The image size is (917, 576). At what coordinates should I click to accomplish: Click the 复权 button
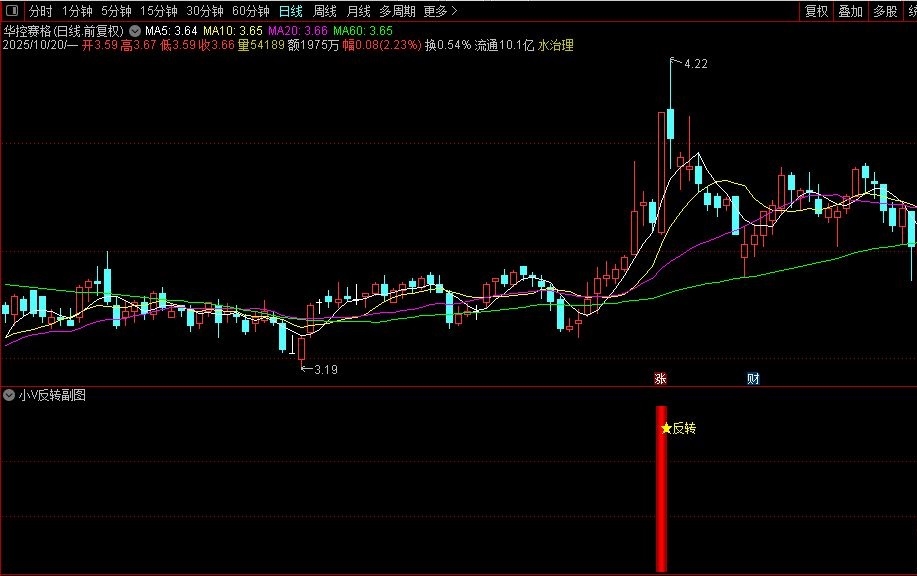pos(816,11)
